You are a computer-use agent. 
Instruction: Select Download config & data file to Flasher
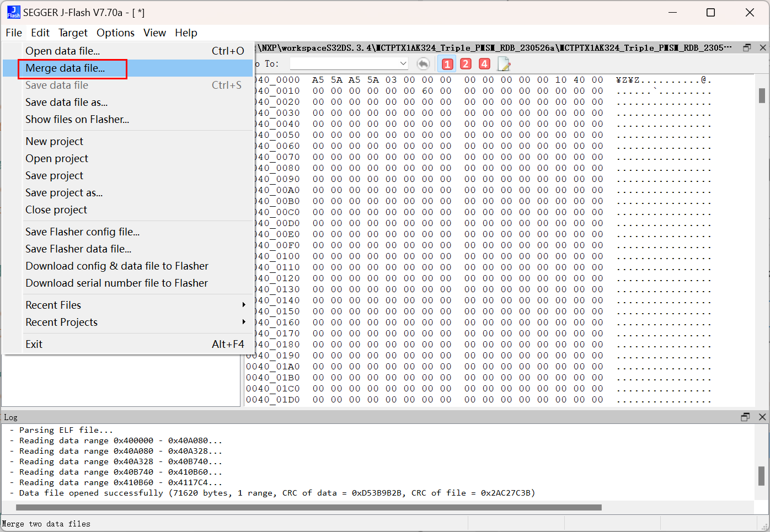(128, 266)
